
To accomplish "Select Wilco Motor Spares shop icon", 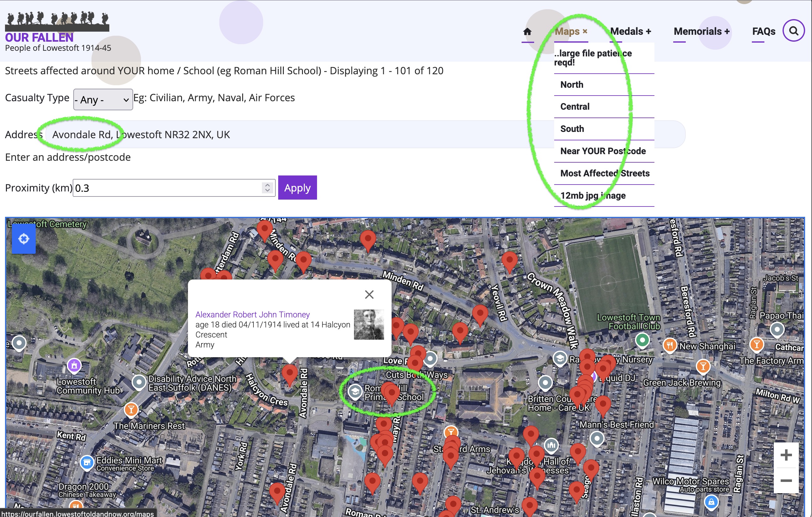I will tap(711, 503).
